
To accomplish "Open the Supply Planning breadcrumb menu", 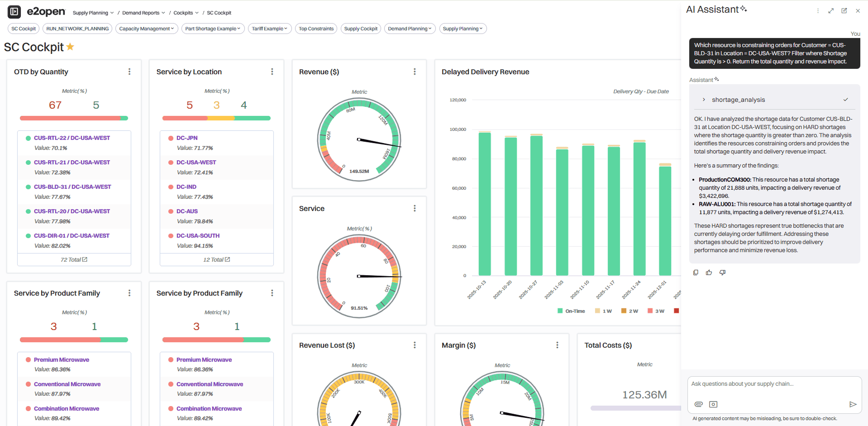I will [x=93, y=13].
